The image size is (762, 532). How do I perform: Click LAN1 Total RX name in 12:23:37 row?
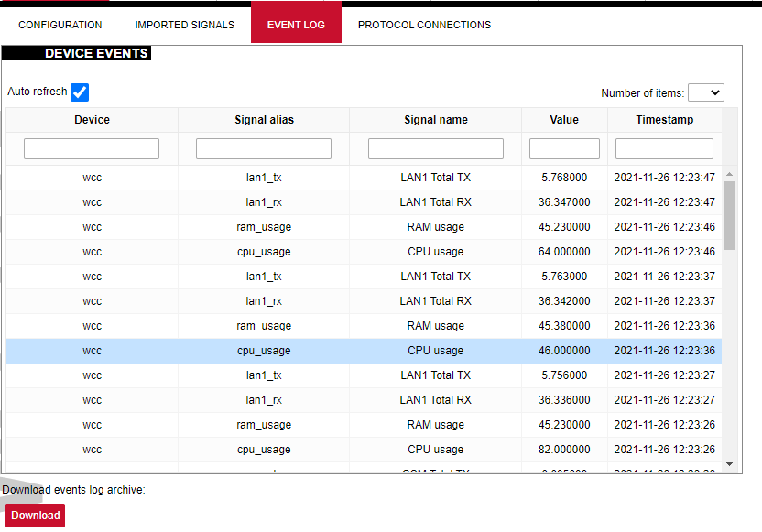(435, 301)
